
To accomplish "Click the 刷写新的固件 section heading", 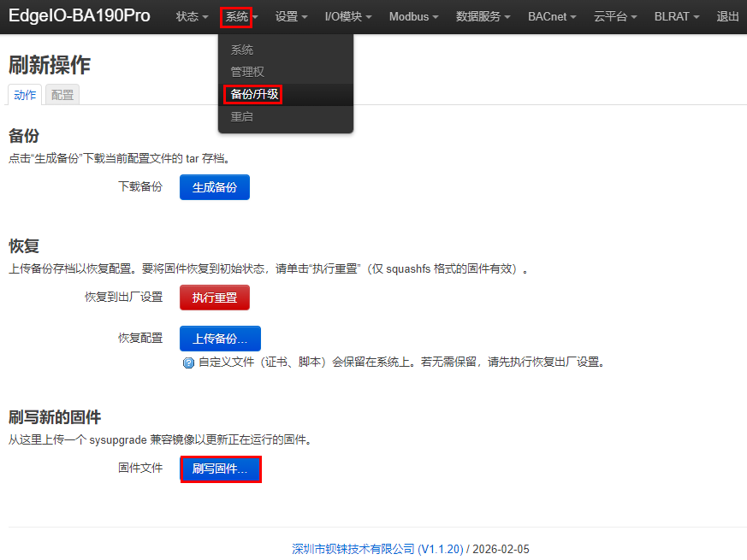I will (x=55, y=417).
